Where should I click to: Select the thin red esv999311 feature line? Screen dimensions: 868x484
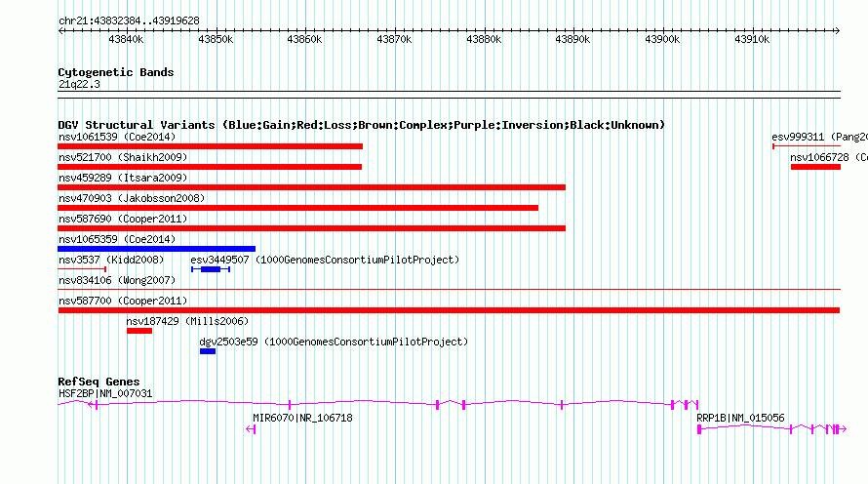[807, 146]
